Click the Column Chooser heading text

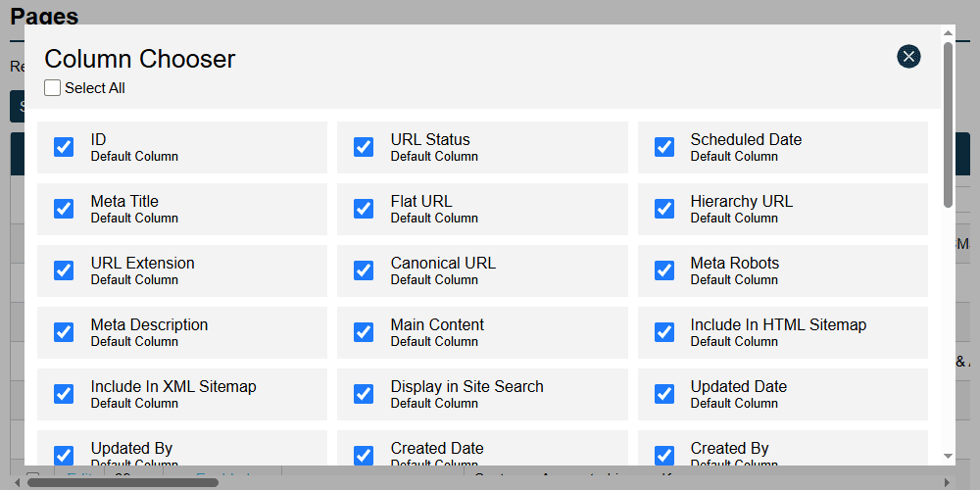(140, 60)
